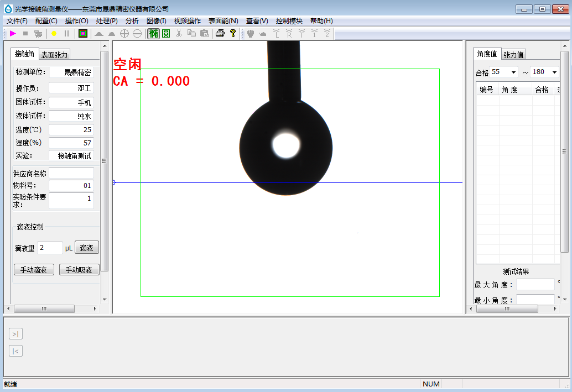Image resolution: width=572 pixels, height=392 pixels.
Task: Open the 分析 menu
Action: (x=132, y=21)
